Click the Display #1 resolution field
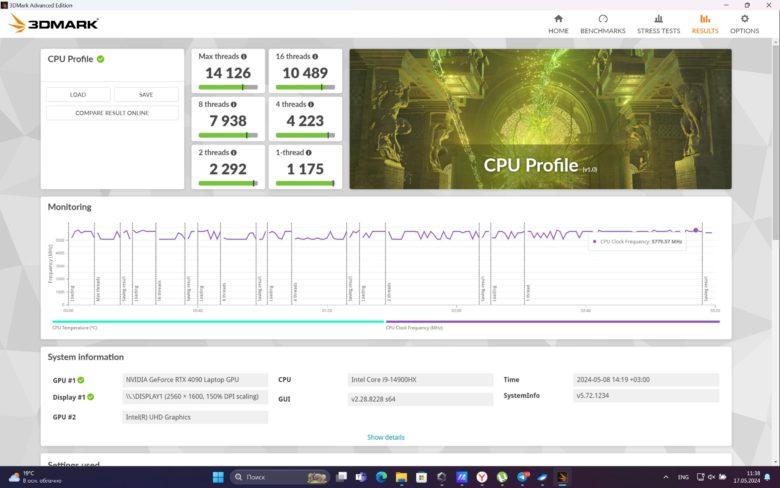Screen dimensions: 780x488 [x=195, y=396]
